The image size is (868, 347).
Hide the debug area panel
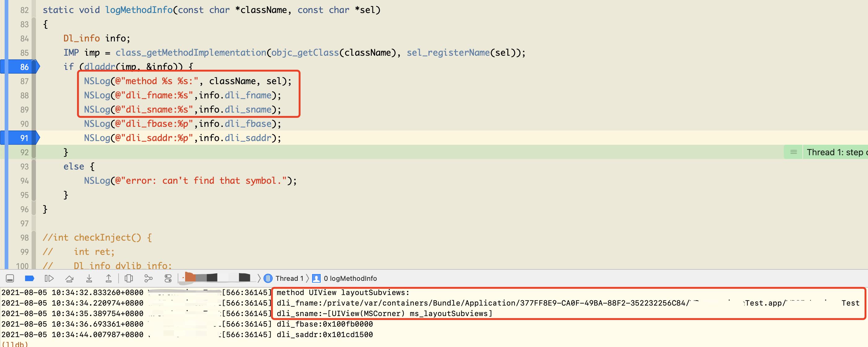(x=10, y=278)
